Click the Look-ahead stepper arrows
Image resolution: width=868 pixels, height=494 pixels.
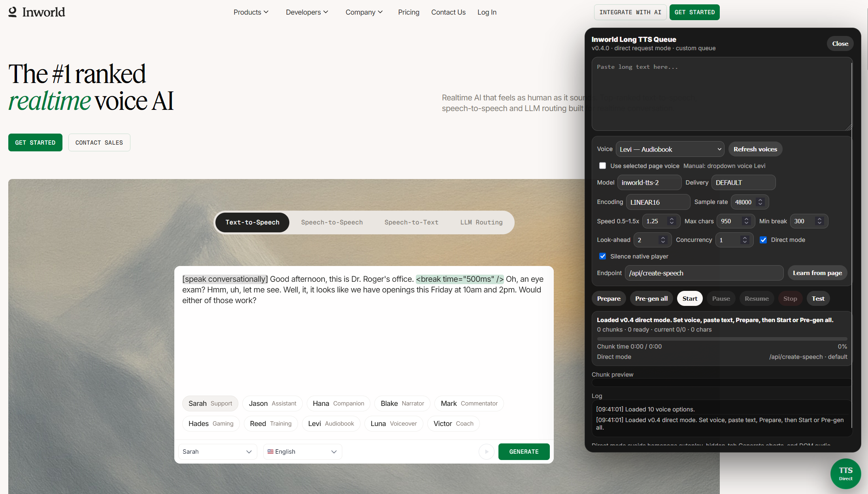[x=663, y=240]
